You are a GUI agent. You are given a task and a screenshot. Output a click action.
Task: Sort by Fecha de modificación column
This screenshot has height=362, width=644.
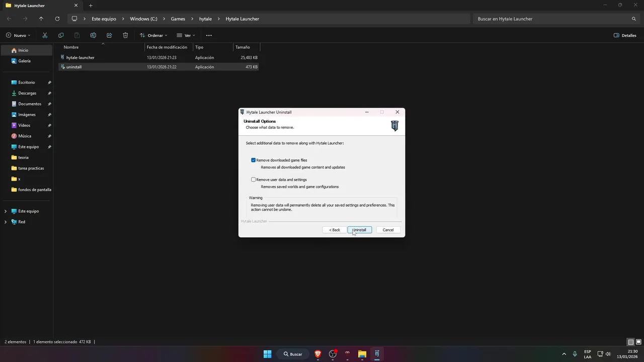pos(169,47)
